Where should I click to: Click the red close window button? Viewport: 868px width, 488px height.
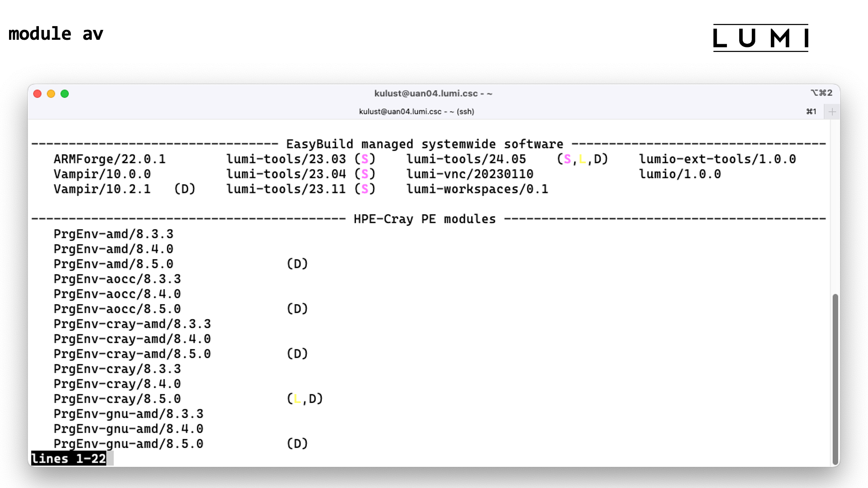pyautogui.click(x=38, y=94)
